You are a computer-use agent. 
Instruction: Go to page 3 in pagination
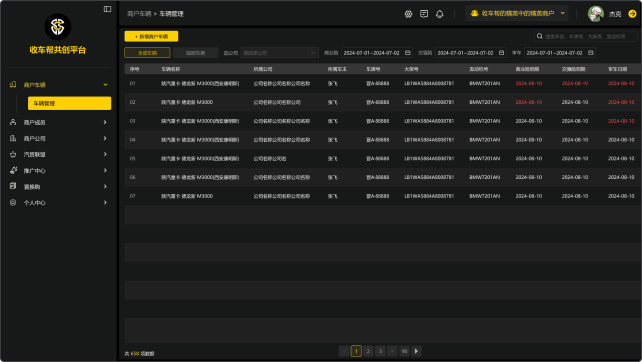click(x=380, y=351)
